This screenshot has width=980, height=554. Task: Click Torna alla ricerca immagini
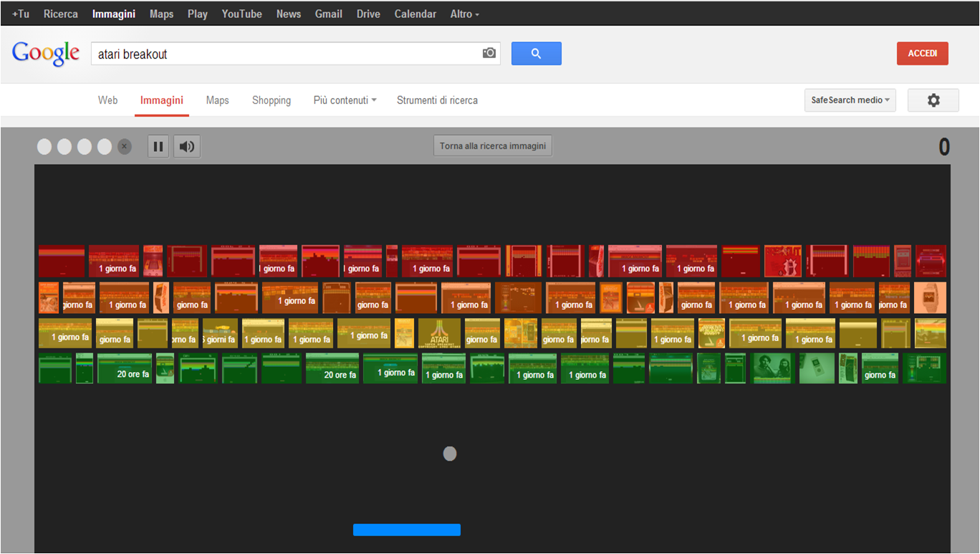[x=492, y=145]
